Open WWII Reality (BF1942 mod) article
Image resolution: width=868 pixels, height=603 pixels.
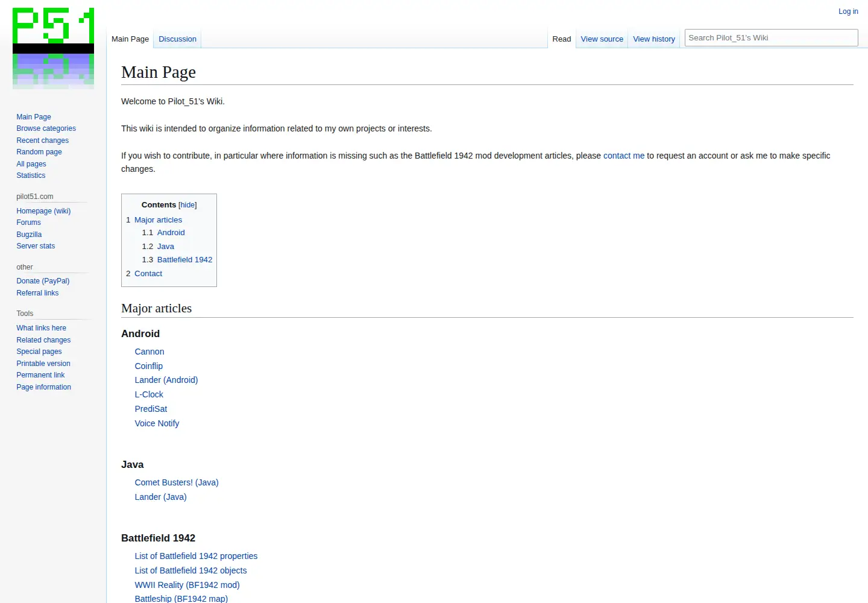point(187,585)
